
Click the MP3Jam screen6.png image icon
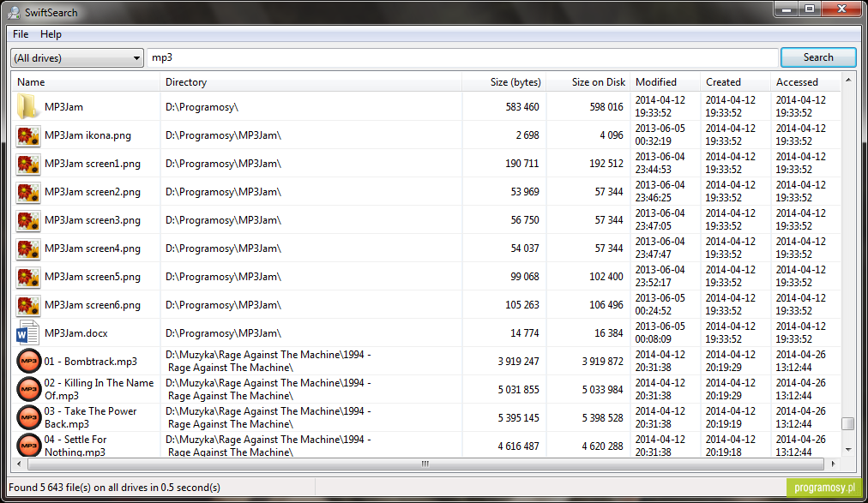tap(27, 305)
